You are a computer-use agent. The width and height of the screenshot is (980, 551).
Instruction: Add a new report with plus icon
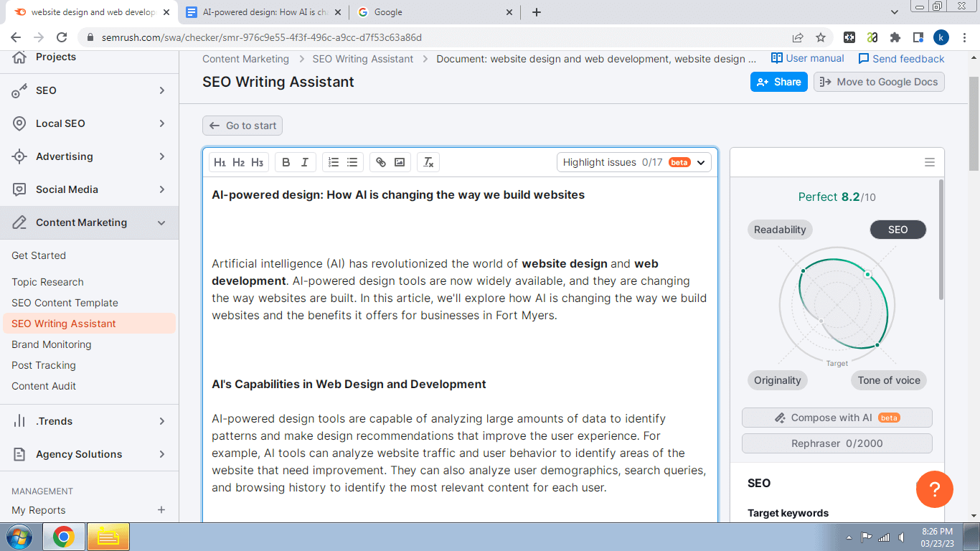pos(161,510)
